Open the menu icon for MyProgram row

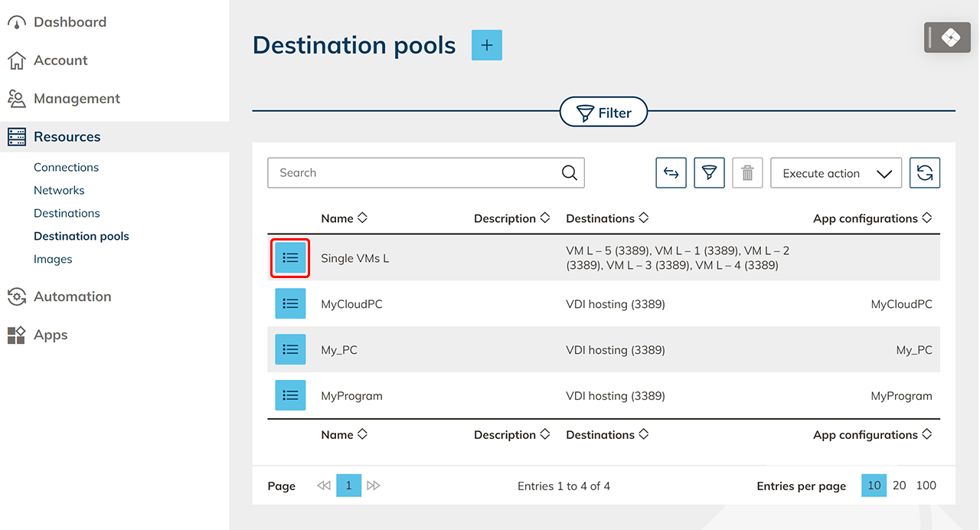click(290, 396)
